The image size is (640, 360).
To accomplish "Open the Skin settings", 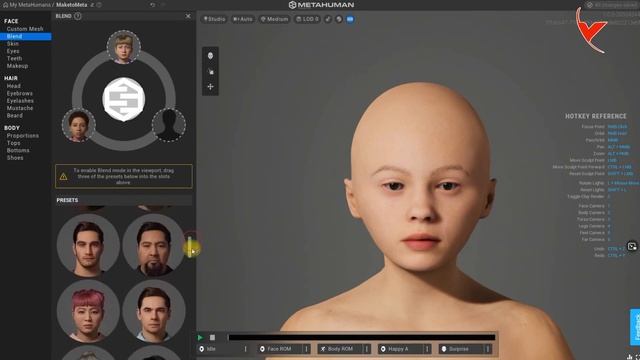I will click(13, 44).
